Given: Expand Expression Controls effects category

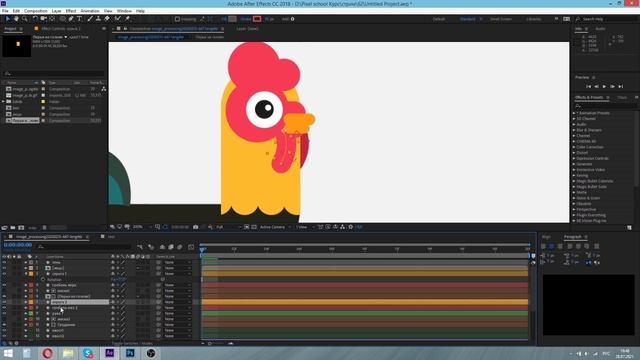Looking at the screenshot, I should click(x=574, y=158).
